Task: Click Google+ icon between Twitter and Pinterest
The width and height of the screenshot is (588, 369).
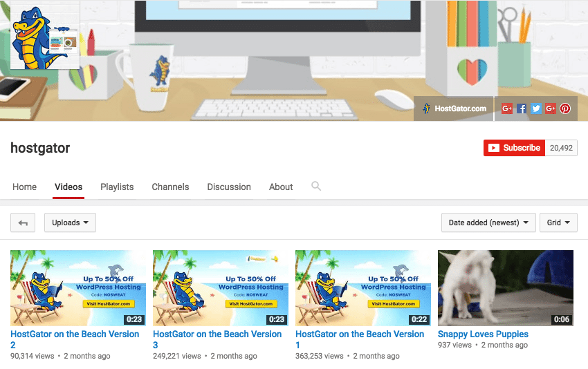Action: 551,108
